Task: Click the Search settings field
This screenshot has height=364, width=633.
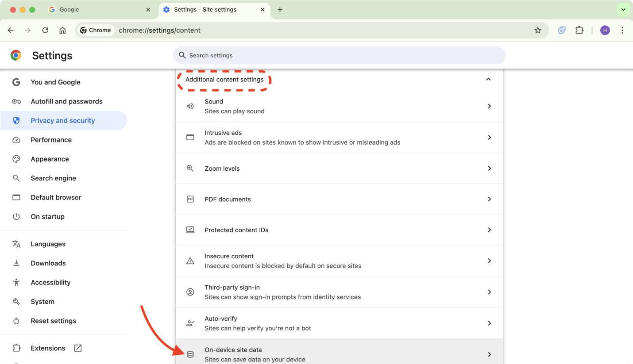Action: [339, 55]
